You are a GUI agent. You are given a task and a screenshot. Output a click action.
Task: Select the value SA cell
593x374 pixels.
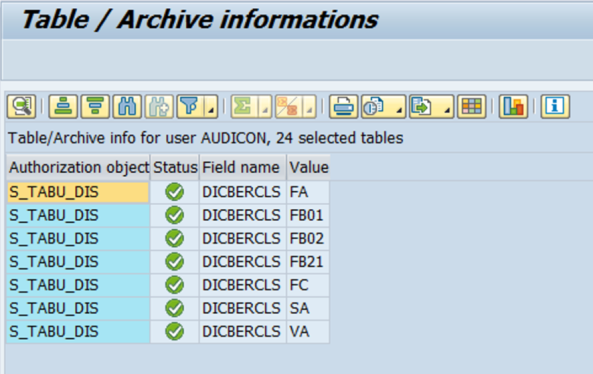coord(308,308)
